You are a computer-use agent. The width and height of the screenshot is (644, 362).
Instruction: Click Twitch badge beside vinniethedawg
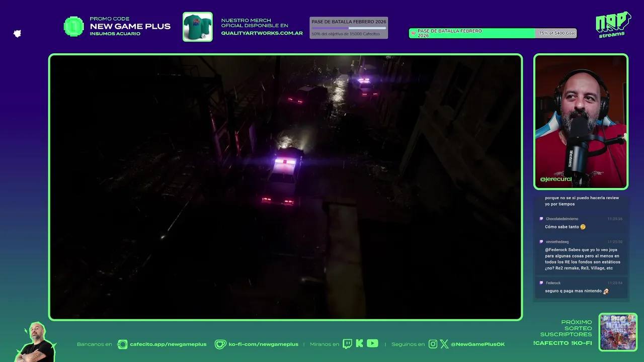pos(541,242)
